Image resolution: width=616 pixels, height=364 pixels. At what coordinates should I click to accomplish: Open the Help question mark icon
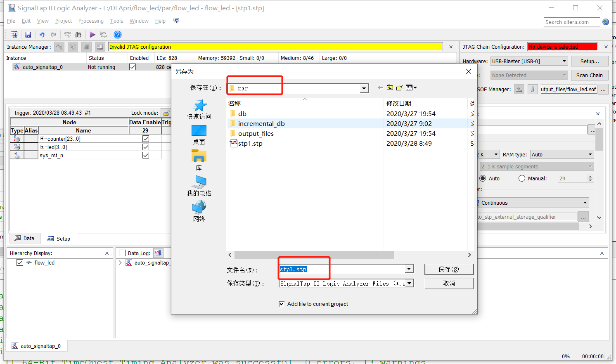[x=117, y=35]
